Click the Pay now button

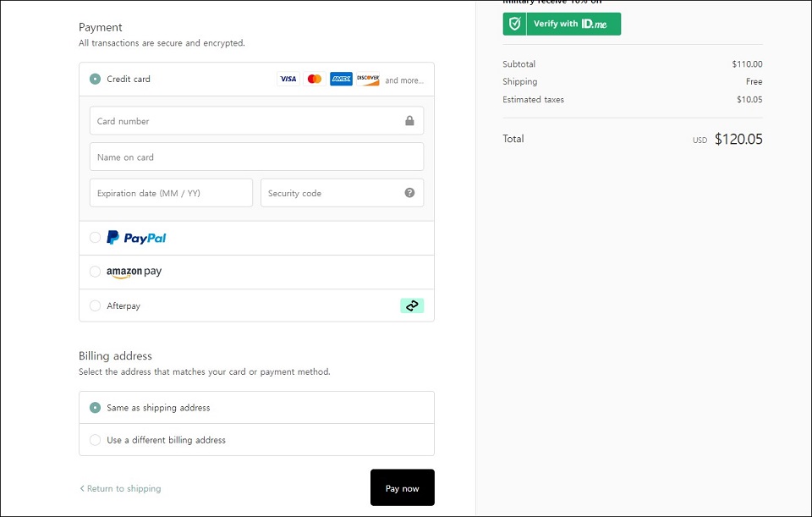403,488
